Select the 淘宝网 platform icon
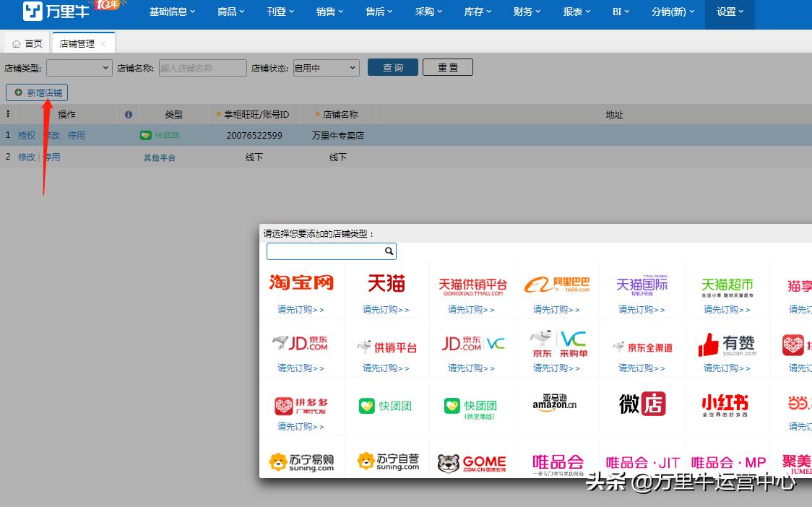Screen dimensions: 812x507 point(301,283)
